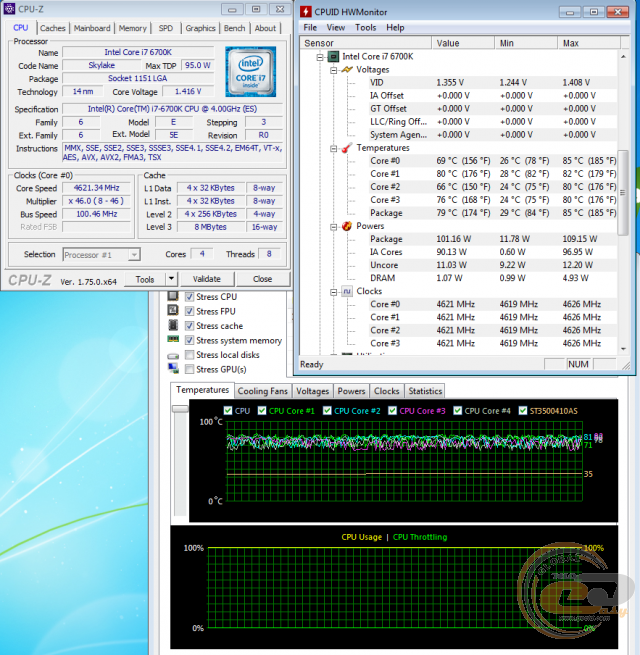
Task: Switch to the Cooling Fans tab
Action: [x=263, y=391]
